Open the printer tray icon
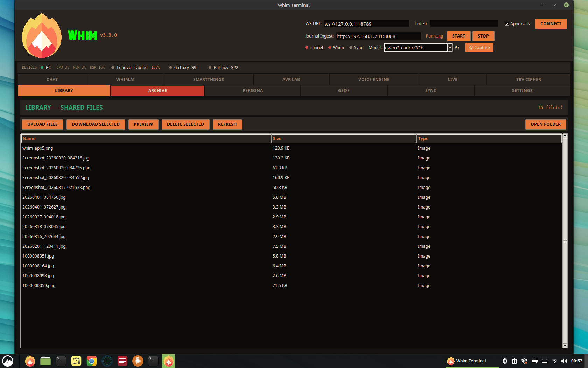The width and height of the screenshot is (588, 368). point(534,361)
